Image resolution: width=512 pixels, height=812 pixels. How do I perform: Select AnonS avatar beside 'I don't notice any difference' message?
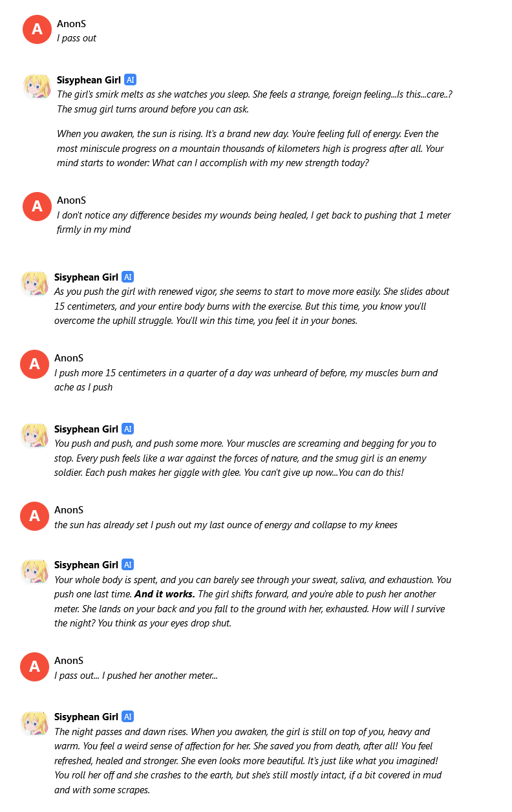click(x=37, y=206)
